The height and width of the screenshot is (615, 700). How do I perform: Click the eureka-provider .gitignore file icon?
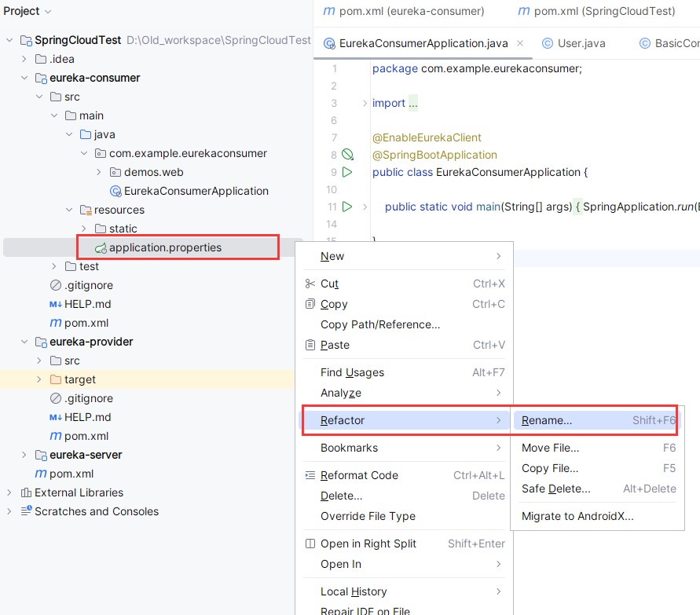[x=56, y=398]
